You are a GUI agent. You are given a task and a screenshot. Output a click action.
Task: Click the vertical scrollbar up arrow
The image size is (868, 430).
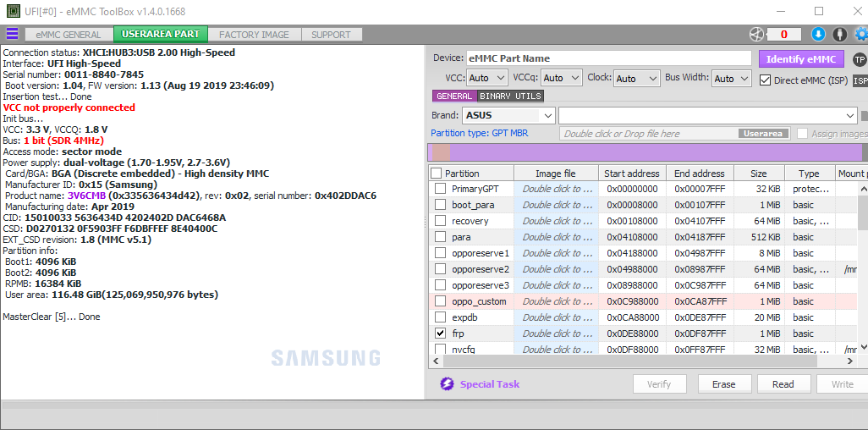[862, 189]
